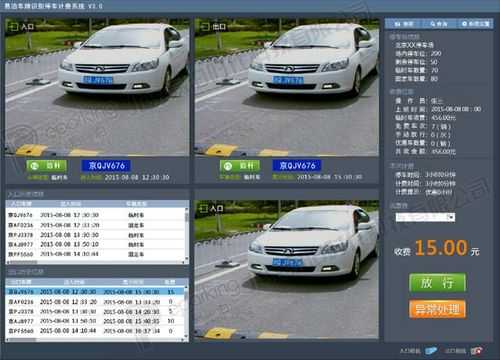Click the green 放行 release button
500x360 pixels.
(x=437, y=283)
